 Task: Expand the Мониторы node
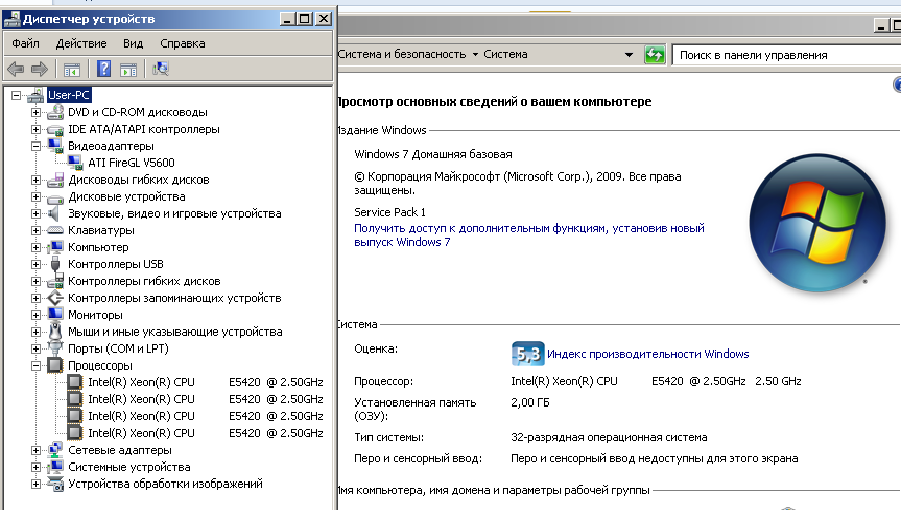[36, 315]
